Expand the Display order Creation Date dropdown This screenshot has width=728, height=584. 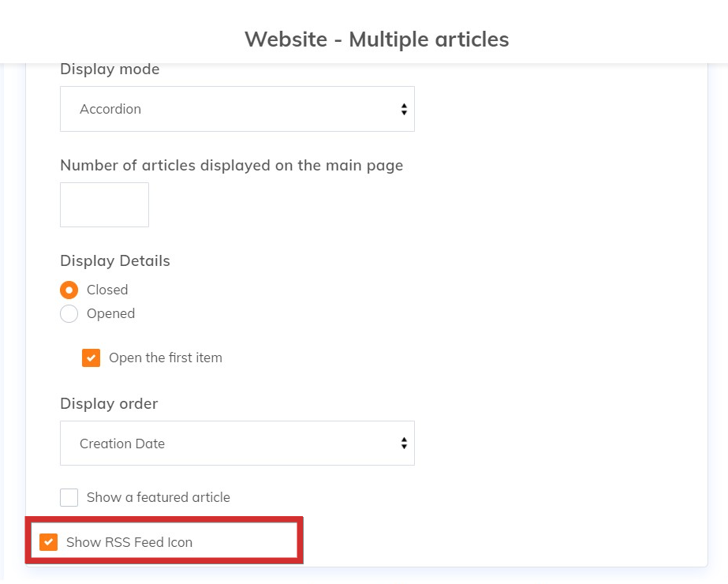coord(237,444)
